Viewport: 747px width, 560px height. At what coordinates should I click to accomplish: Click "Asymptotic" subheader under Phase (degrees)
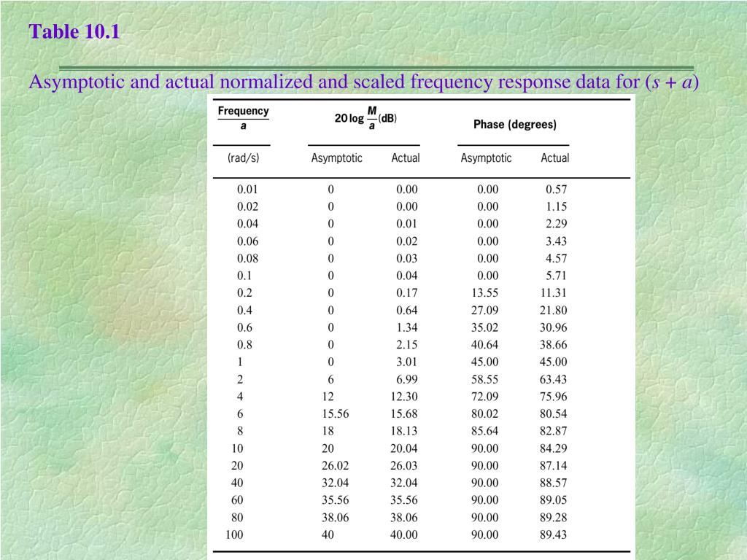486,158
